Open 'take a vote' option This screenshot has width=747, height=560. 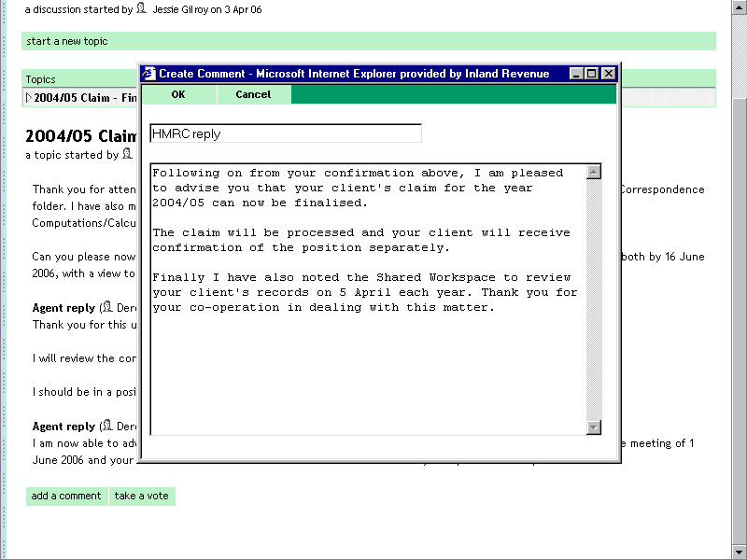point(142,496)
